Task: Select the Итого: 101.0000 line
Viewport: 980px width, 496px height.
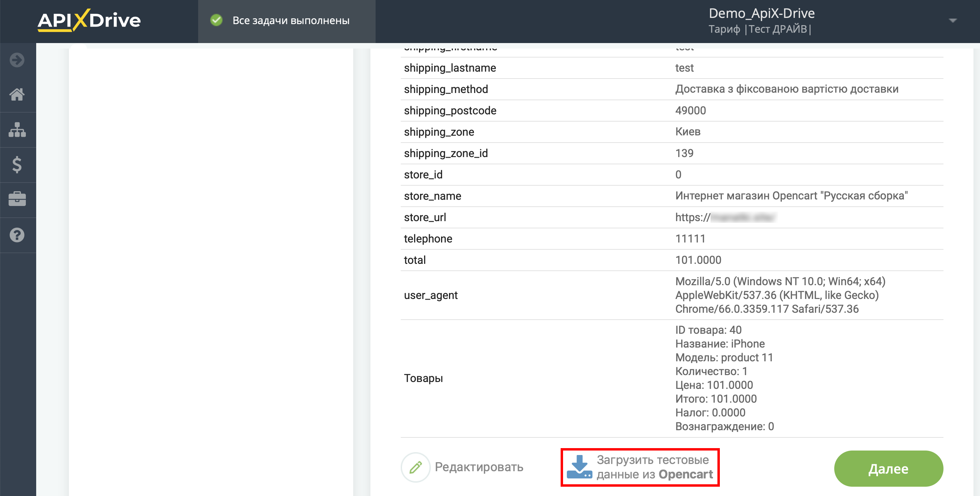Action: (x=716, y=399)
